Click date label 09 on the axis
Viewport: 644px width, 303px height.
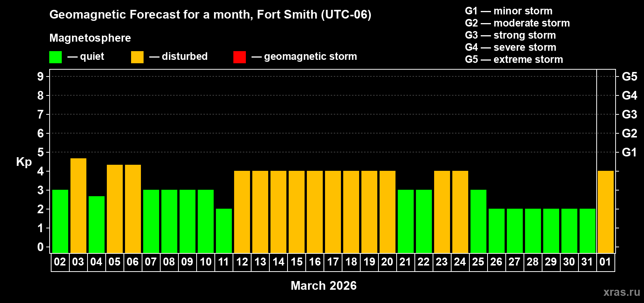point(187,262)
